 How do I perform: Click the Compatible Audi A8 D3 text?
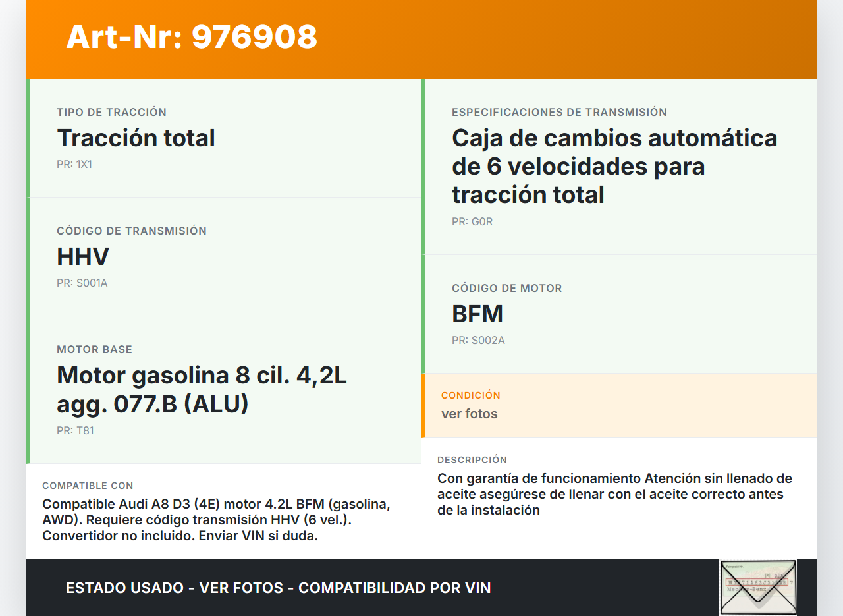[x=216, y=520]
